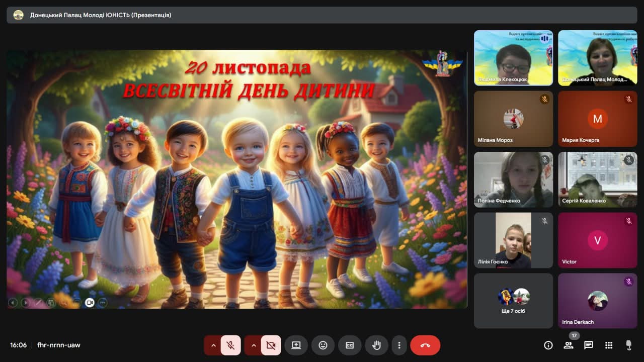Open the emoji reactions picker
Image resolution: width=644 pixels, height=362 pixels.
click(323, 345)
